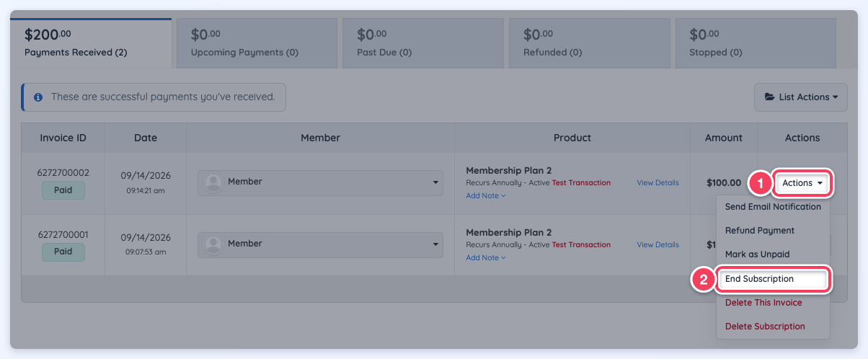Switch to Stopped (0) tab

[x=756, y=43]
